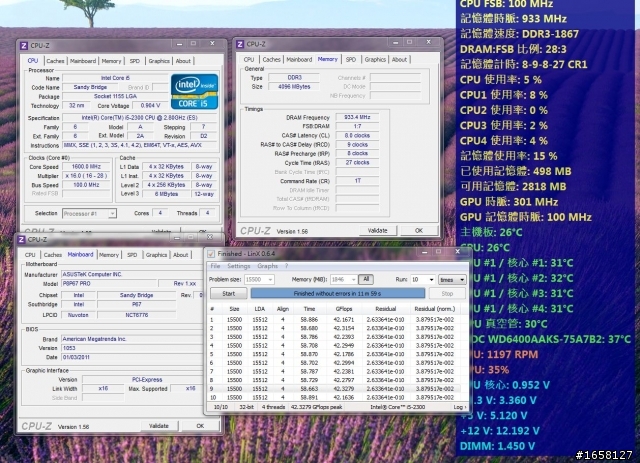The image size is (640, 463).
Task: Click OK in the Mainboard CPU-Z window
Action: coord(200,426)
